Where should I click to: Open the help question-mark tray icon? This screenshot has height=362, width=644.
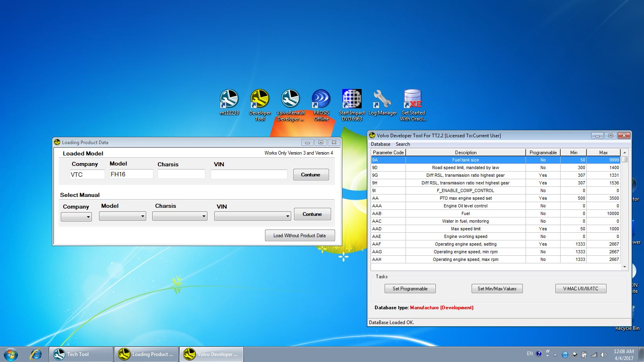coord(539,354)
